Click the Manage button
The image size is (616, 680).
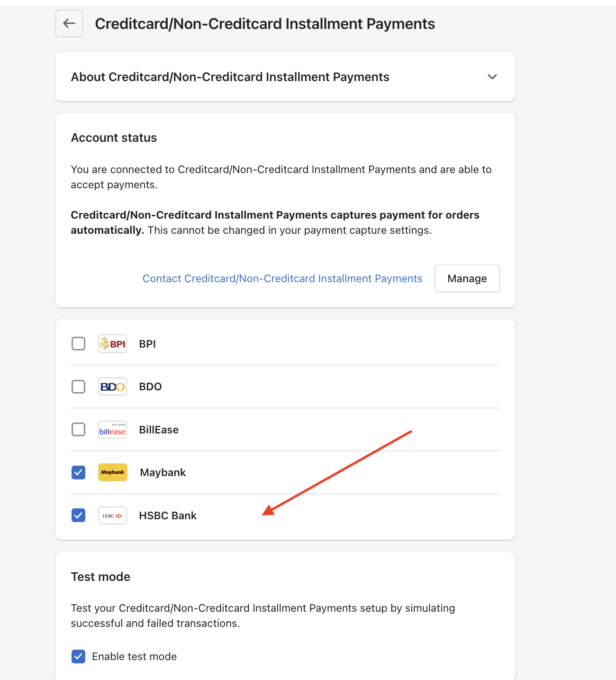(x=467, y=278)
